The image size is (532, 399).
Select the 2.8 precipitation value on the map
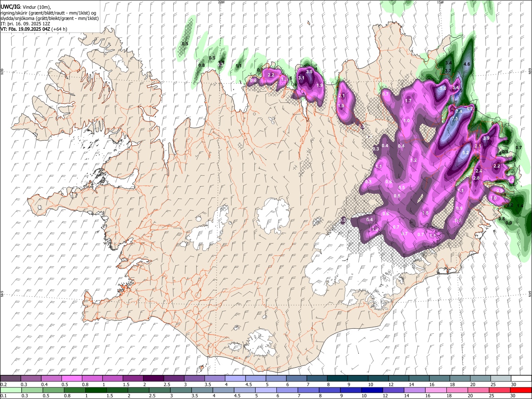pyautogui.click(x=476, y=178)
